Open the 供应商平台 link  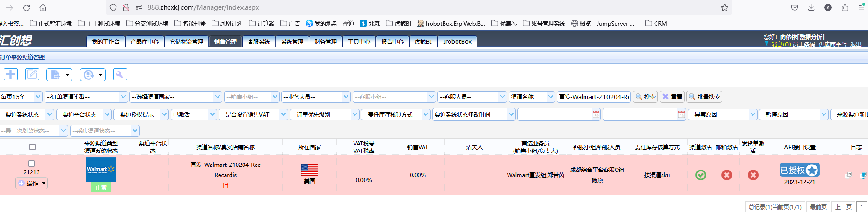pyautogui.click(x=833, y=44)
